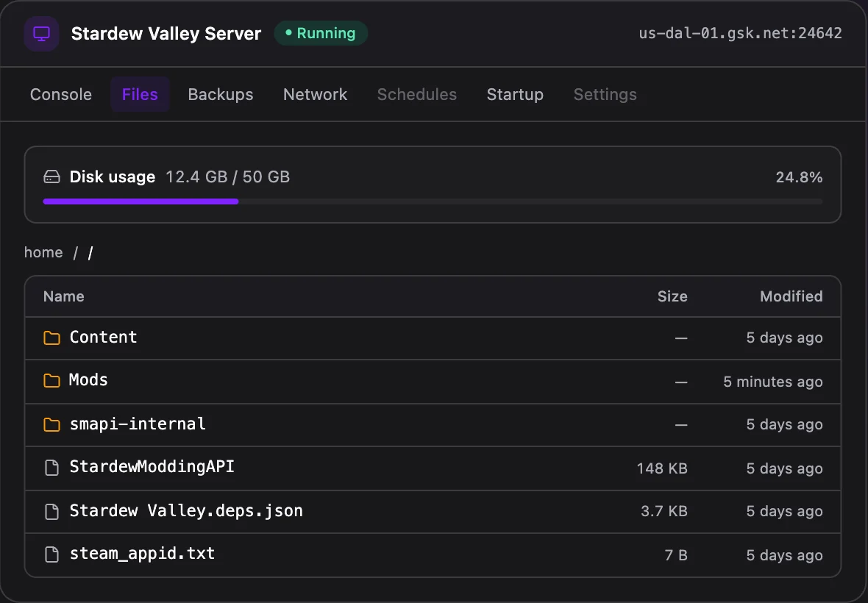Image resolution: width=868 pixels, height=603 pixels.
Task: Click the Stardew Valley.deps.json file icon
Action: (x=51, y=511)
